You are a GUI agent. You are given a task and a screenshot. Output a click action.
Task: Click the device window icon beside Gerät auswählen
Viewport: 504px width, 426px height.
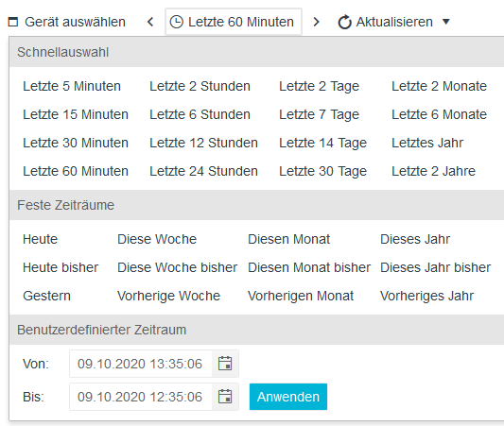click(13, 22)
